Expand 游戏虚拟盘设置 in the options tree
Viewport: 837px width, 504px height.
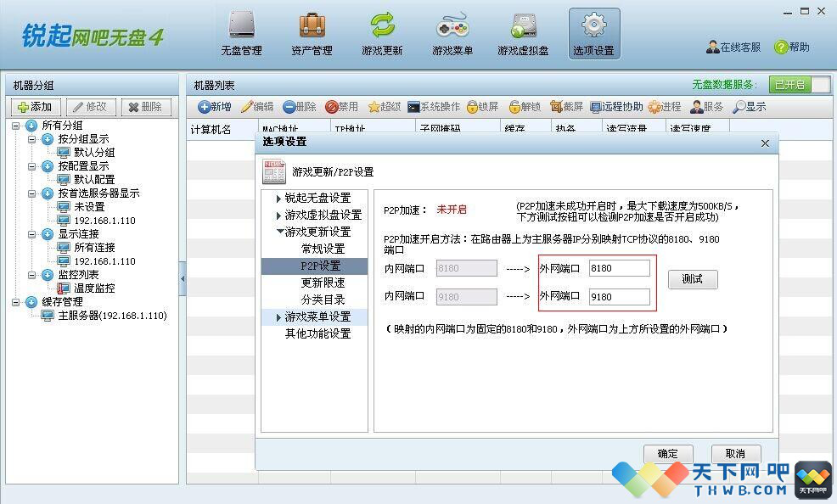coord(278,216)
